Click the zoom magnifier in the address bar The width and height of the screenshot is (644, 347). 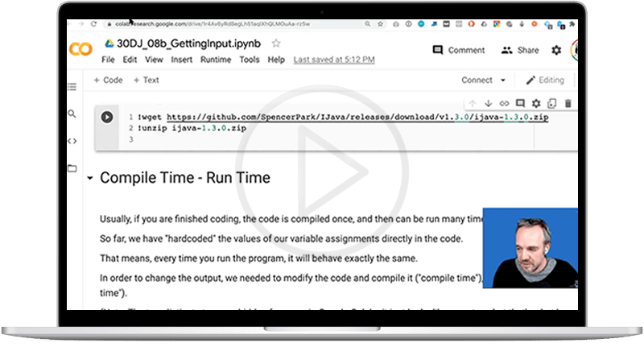tap(368, 24)
